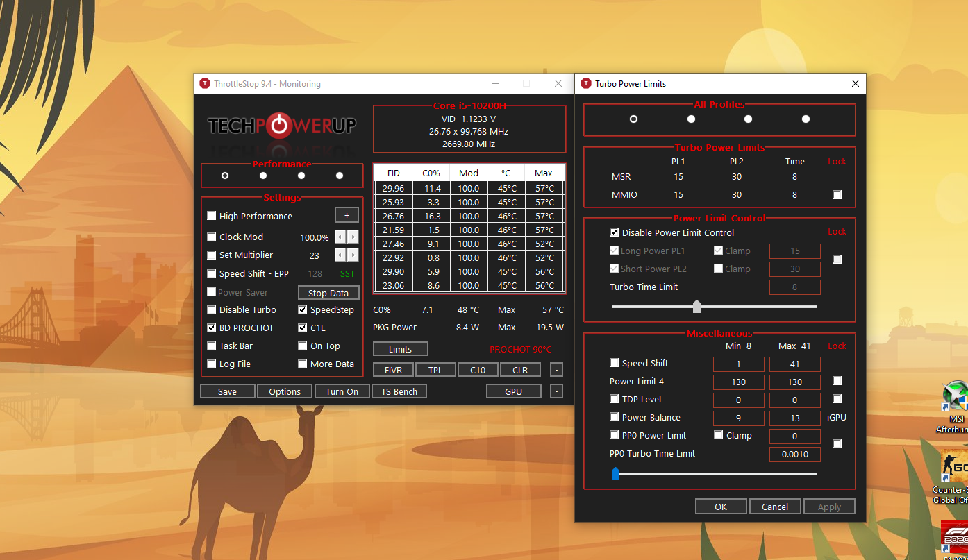The height and width of the screenshot is (560, 968).
Task: Click the Turbo Power Limits title bar icon
Action: click(x=585, y=84)
